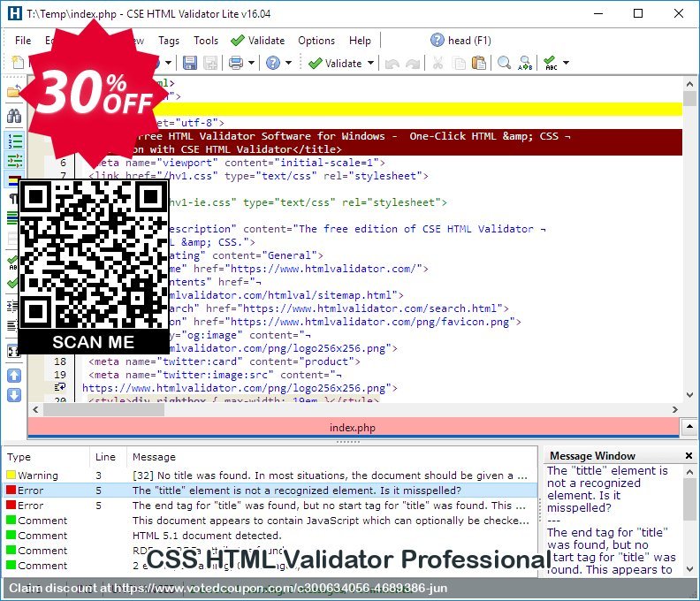This screenshot has width=700, height=601.
Task: Close the Message Window panel
Action: [689, 455]
